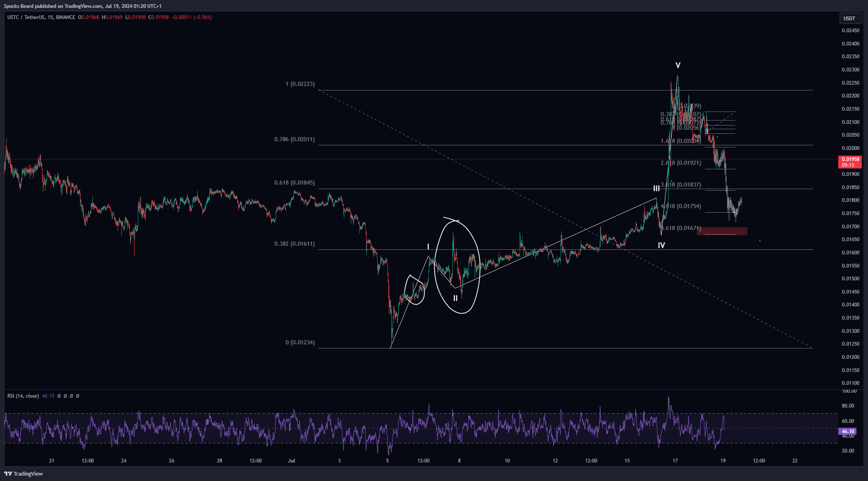Click the 19 date label on time axis
This screenshot has height=481, width=868.
[x=723, y=461]
